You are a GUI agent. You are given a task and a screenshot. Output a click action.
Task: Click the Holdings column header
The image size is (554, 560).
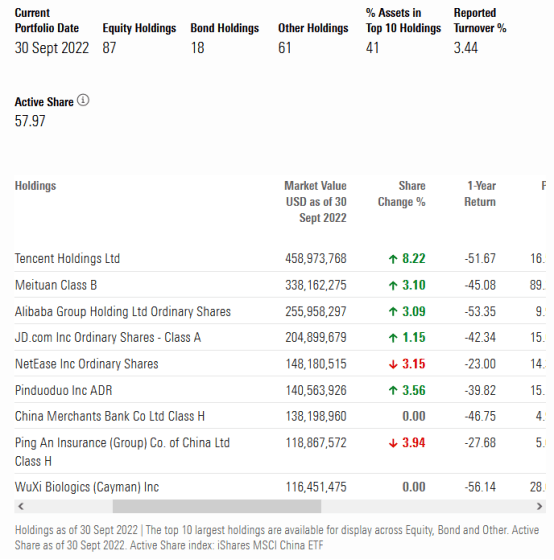(x=35, y=186)
